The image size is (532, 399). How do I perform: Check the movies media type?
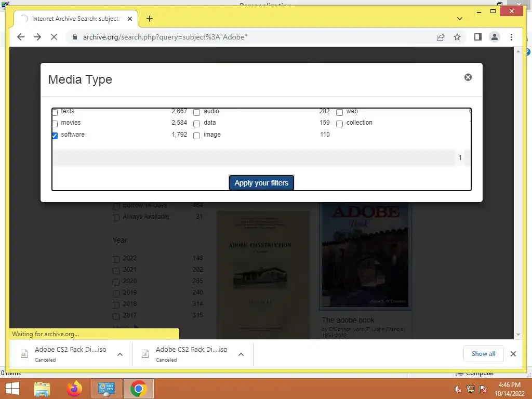[x=55, y=124]
